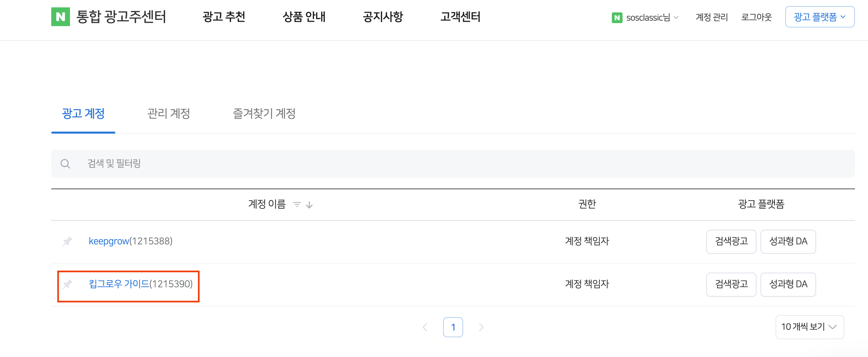Switch to the 관리 계정 tab
The height and width of the screenshot is (357, 868).
[x=168, y=114]
